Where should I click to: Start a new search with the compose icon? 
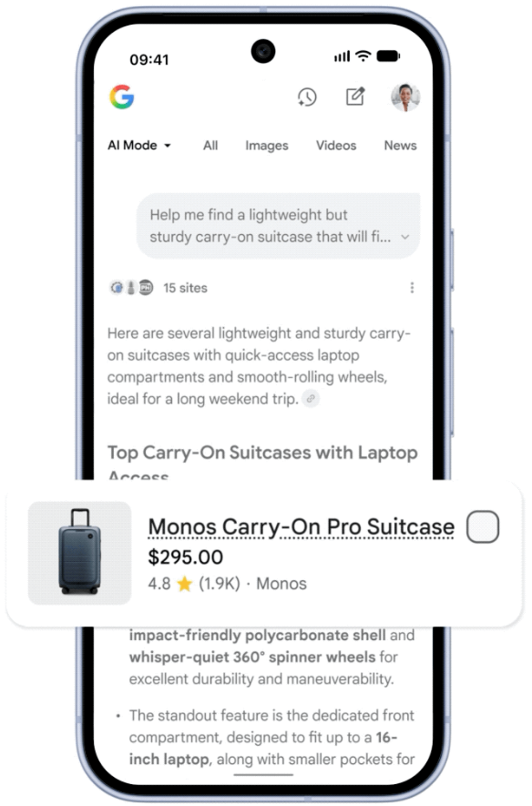354,97
